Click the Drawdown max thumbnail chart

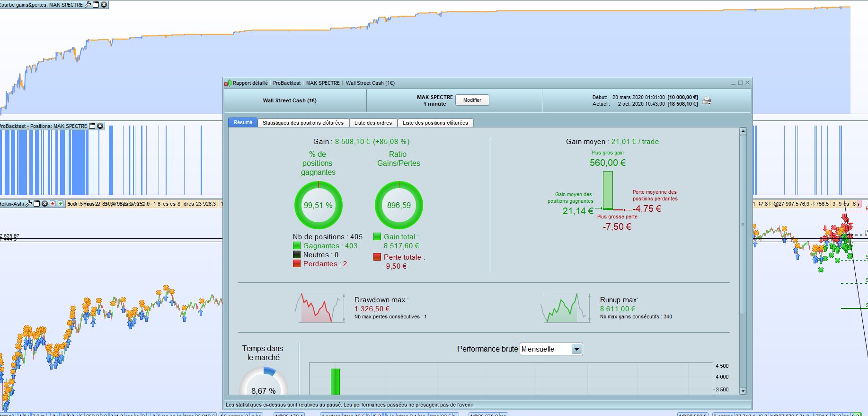(320, 308)
